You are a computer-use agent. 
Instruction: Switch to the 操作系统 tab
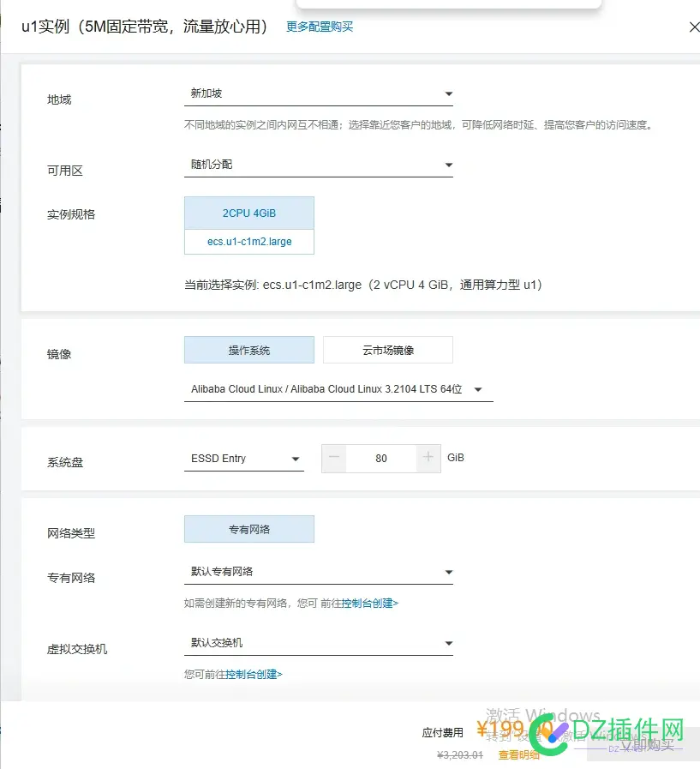(248, 350)
